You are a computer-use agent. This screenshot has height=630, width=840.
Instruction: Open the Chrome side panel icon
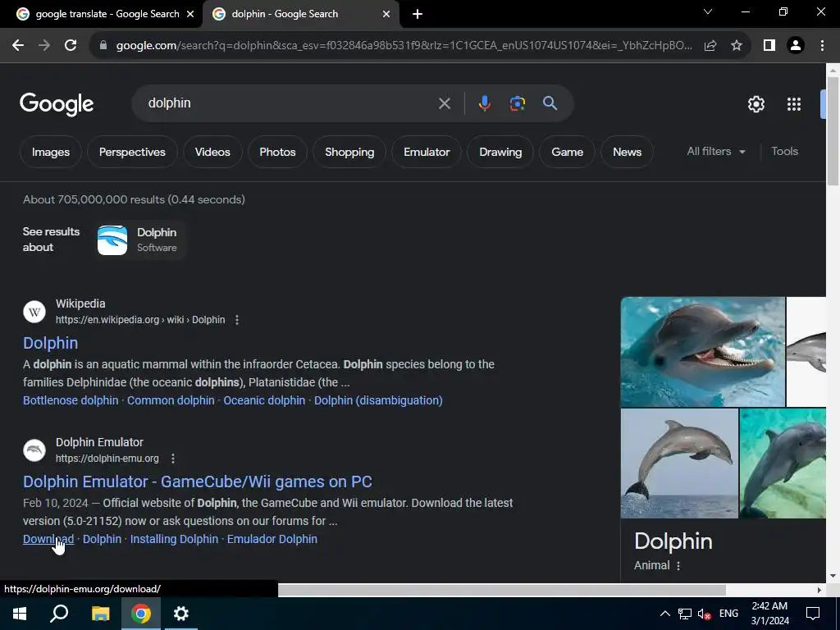click(769, 46)
